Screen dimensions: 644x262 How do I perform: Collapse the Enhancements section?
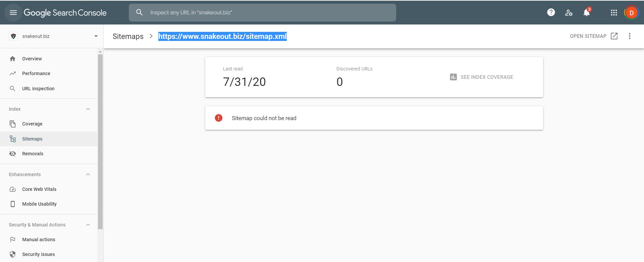(88, 174)
